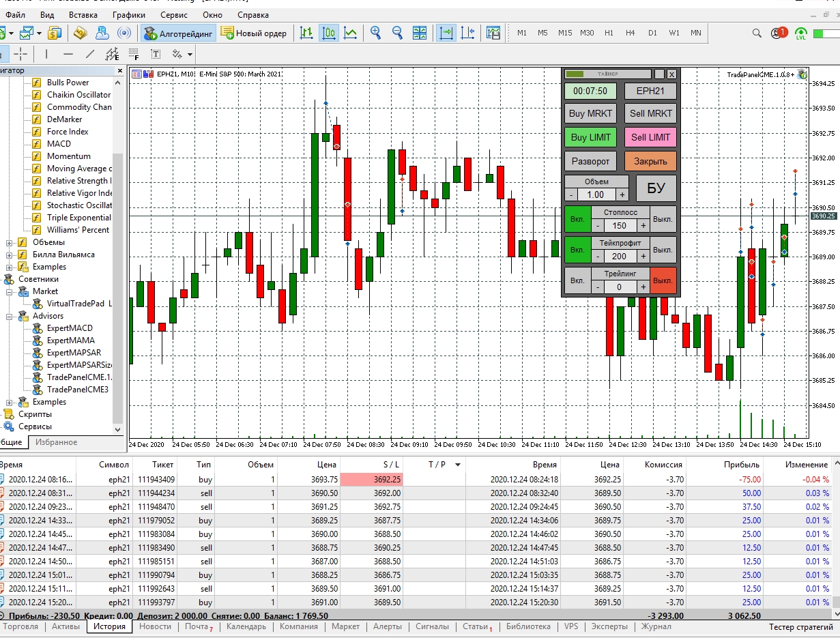Open the Графики menu
Screen dimensions: 840x638
pyautogui.click(x=129, y=14)
